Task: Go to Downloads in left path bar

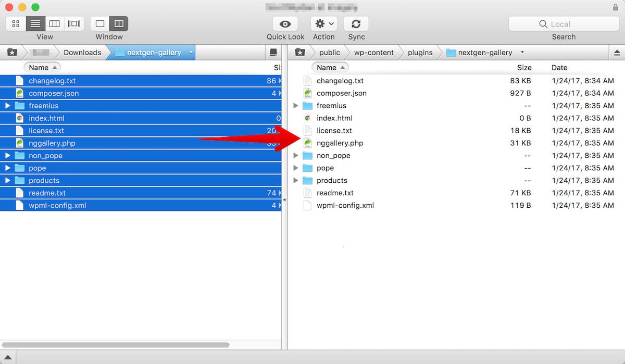Action: tap(82, 52)
